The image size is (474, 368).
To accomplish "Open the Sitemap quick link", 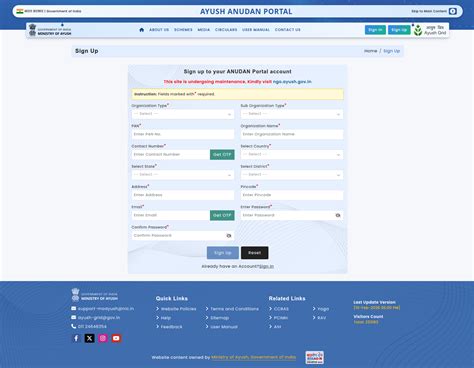I will point(219,318).
